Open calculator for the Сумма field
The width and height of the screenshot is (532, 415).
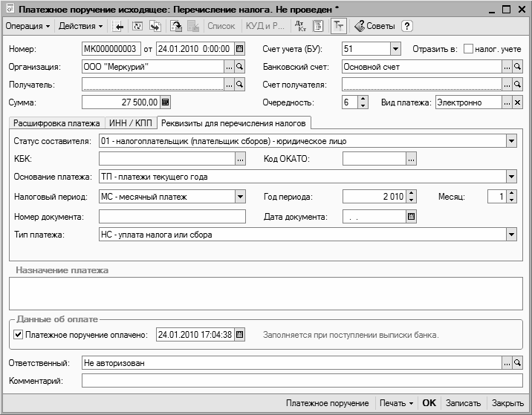tap(165, 102)
